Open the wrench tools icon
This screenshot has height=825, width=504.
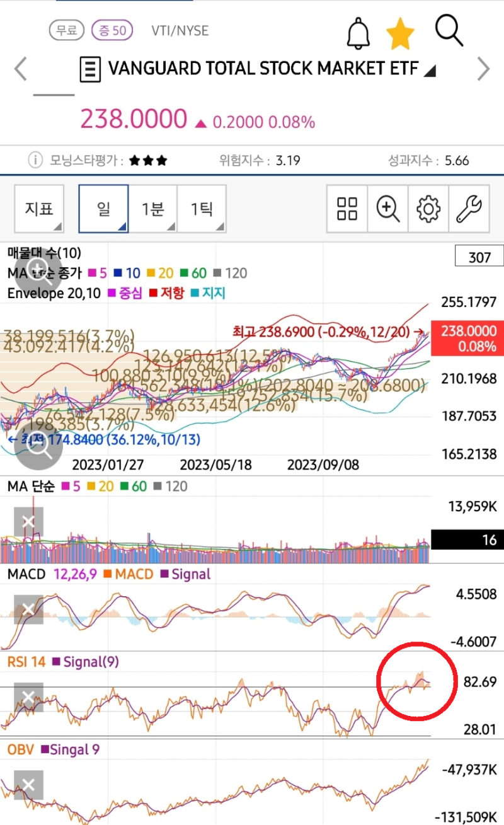(x=469, y=209)
